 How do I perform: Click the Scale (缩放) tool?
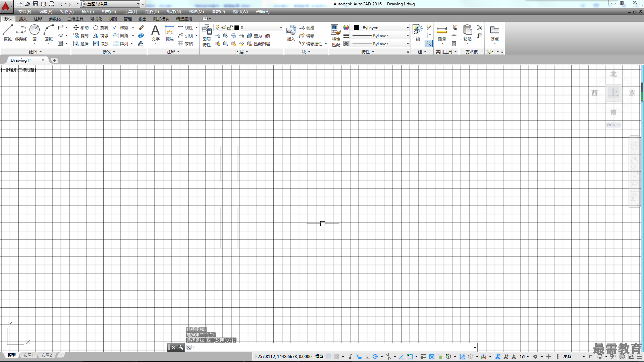(101, 44)
